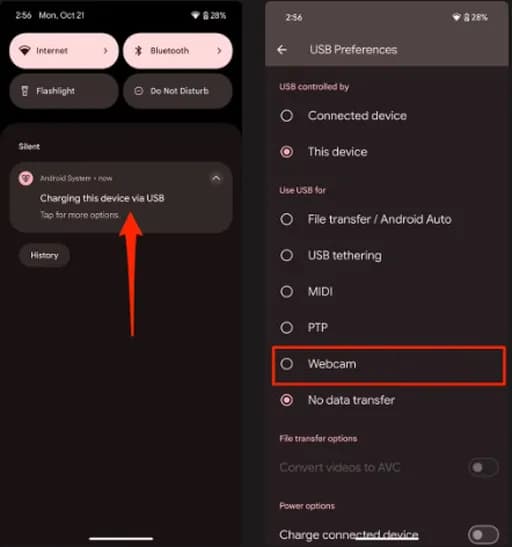Viewport: 512px width, 547px height.
Task: Collapse the Android System notification chevron
Action: pos(216,179)
